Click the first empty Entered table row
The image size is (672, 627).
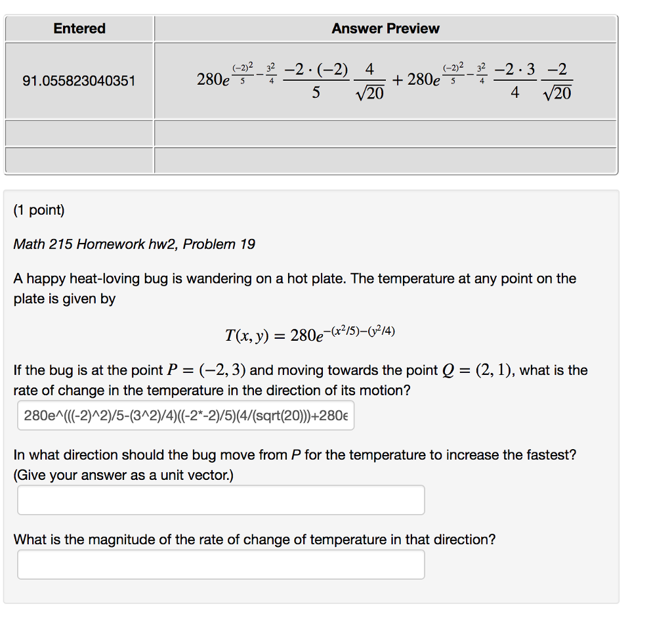79,133
